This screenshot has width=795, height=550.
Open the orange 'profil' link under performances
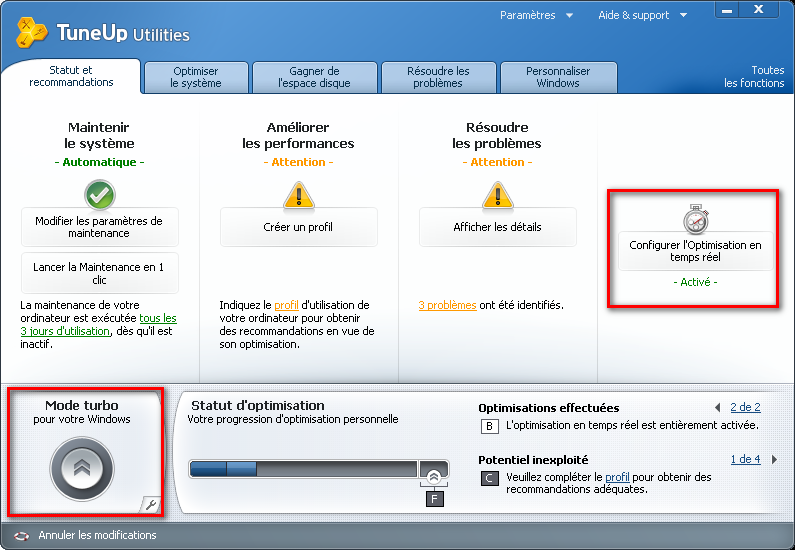tap(286, 305)
